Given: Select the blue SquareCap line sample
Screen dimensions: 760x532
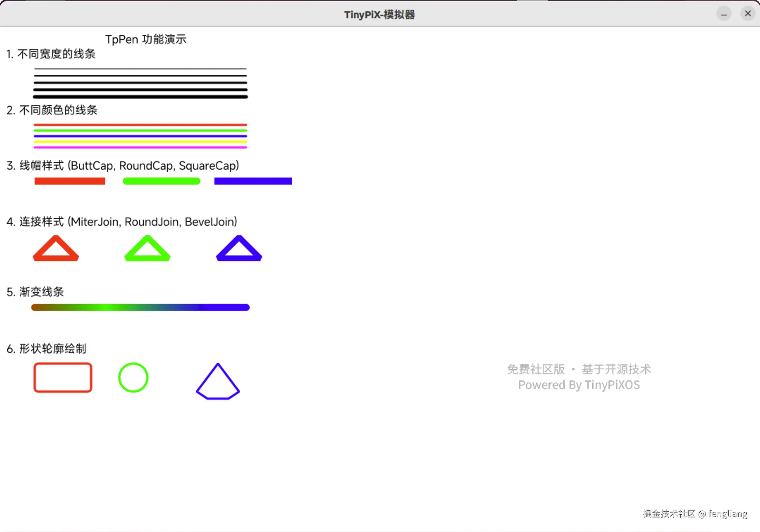Looking at the screenshot, I should (253, 181).
